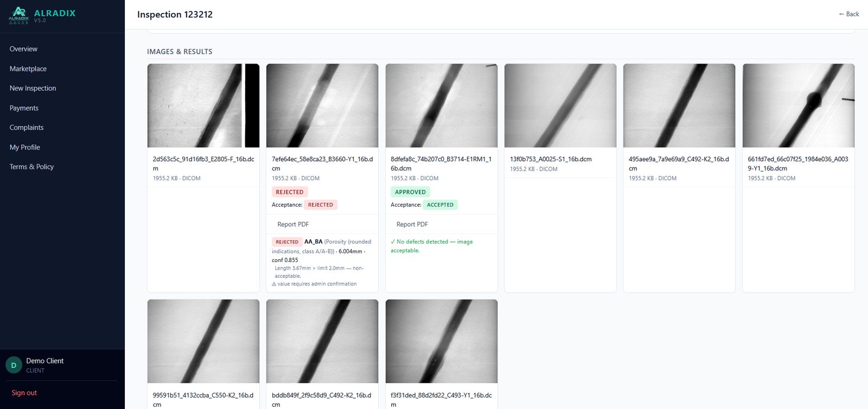Open the 99591b51 C550-K2 radiograph thumbnail
The width and height of the screenshot is (868, 409).
tap(203, 342)
